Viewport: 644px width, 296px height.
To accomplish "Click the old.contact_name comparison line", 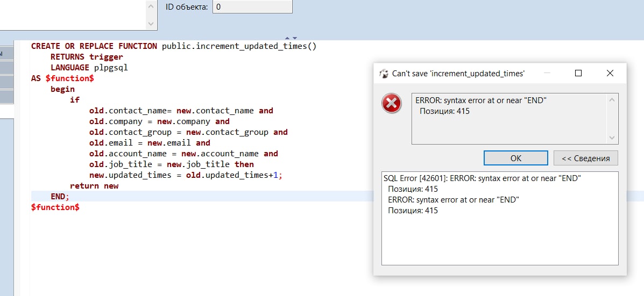I will pos(181,111).
